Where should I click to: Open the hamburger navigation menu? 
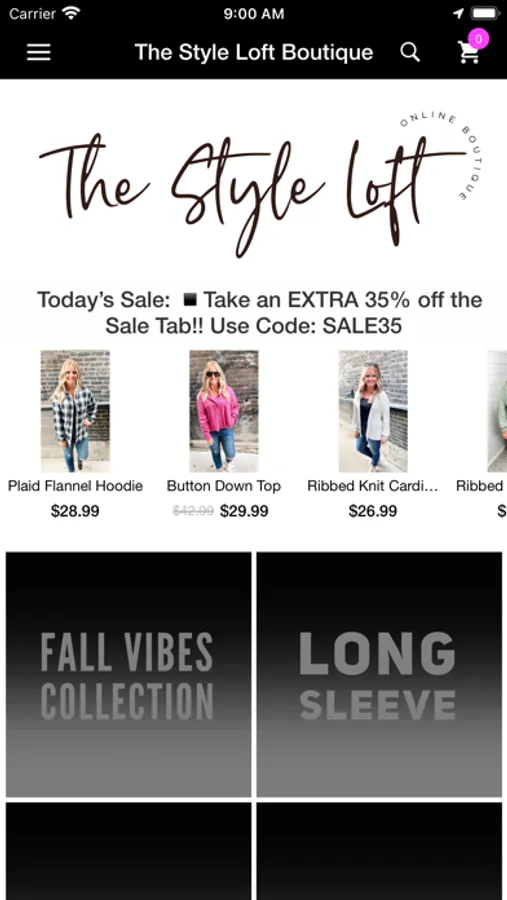click(38, 52)
